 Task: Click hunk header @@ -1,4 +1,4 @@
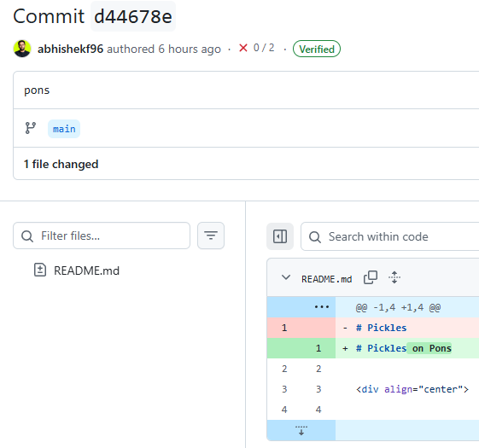click(398, 307)
